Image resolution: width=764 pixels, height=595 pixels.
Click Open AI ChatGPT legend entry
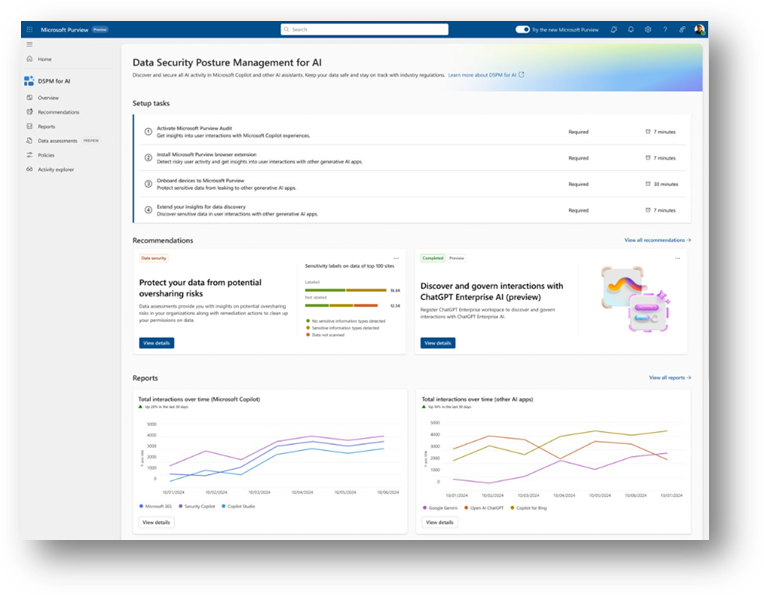pos(484,508)
